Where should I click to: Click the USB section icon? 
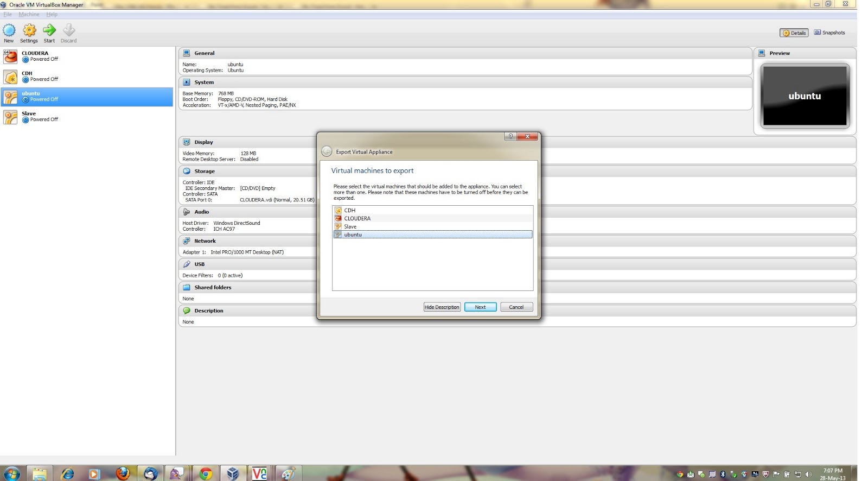point(187,264)
